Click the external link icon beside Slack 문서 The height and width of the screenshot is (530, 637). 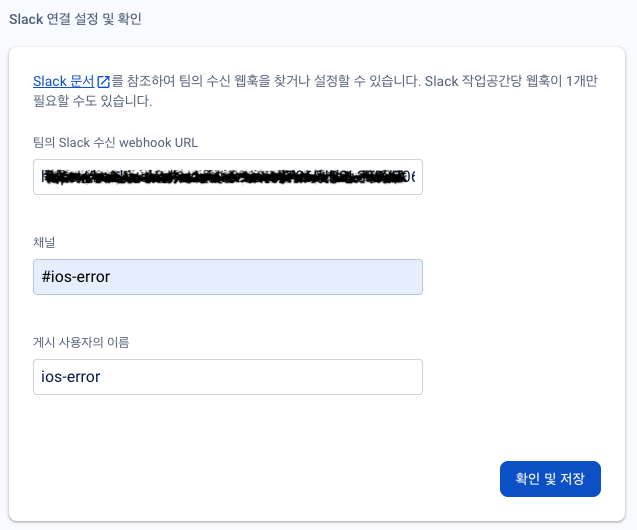pos(103,82)
